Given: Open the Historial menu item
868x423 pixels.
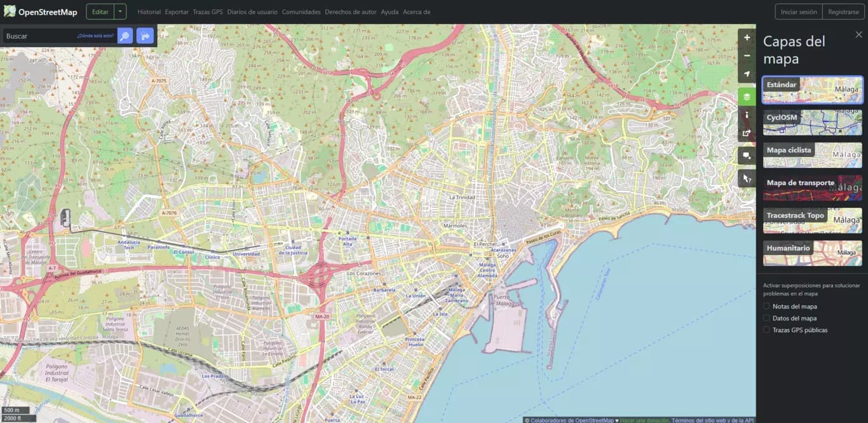Looking at the screenshot, I should (x=149, y=12).
